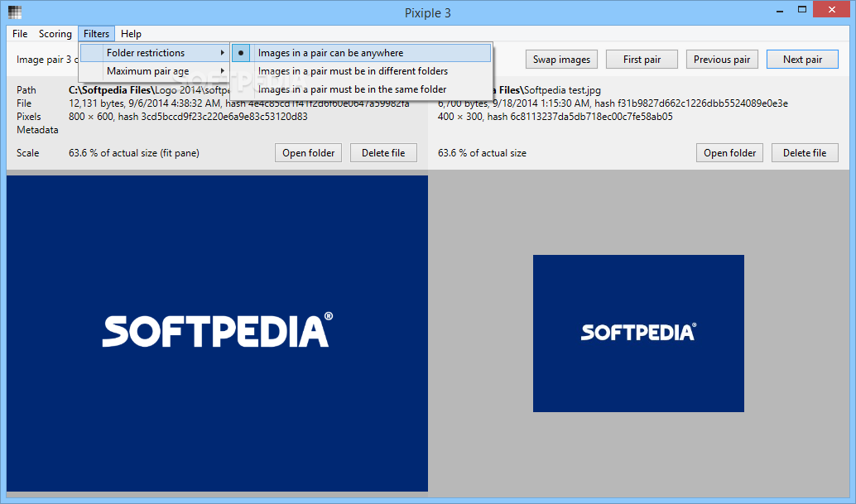Select 'Images in a pair can be anywhere'
Screen dimensions: 856x504
(330, 53)
